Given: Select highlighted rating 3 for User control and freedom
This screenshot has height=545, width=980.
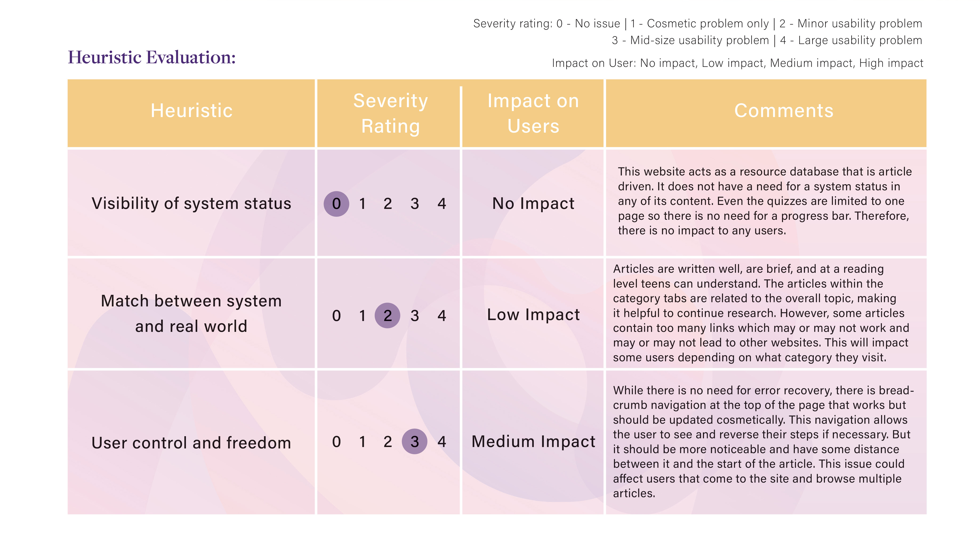Looking at the screenshot, I should click(414, 441).
